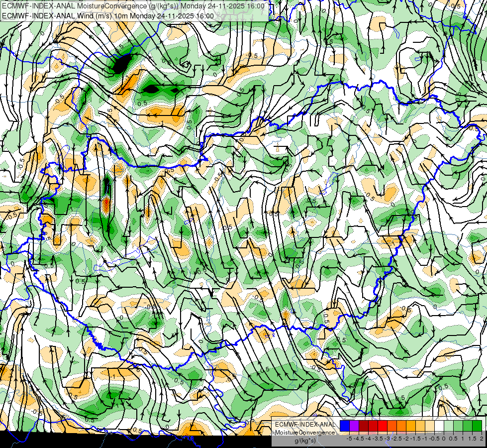Select the darkest red legend swatch
This screenshot has height=448, width=487.
coord(364,426)
